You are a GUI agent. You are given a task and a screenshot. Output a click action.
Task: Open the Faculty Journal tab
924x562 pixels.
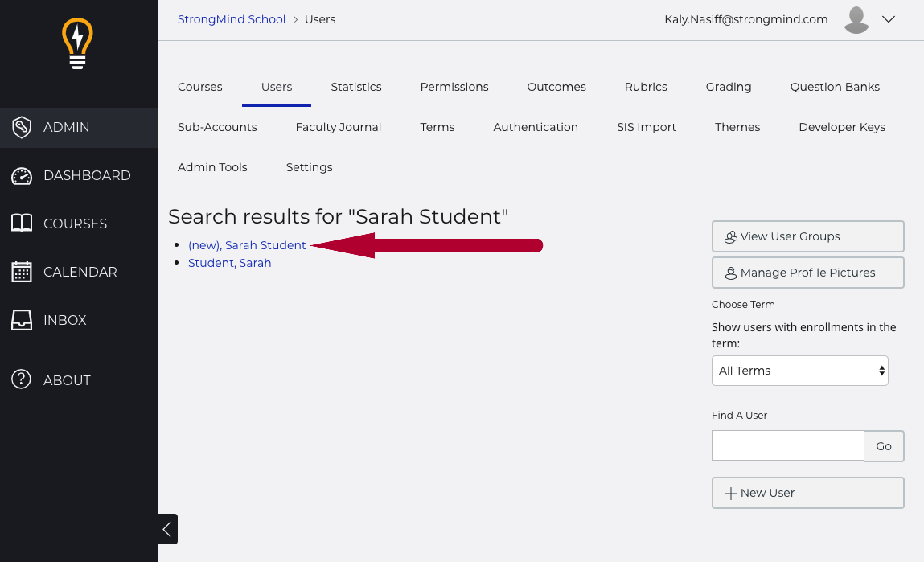[x=339, y=127]
